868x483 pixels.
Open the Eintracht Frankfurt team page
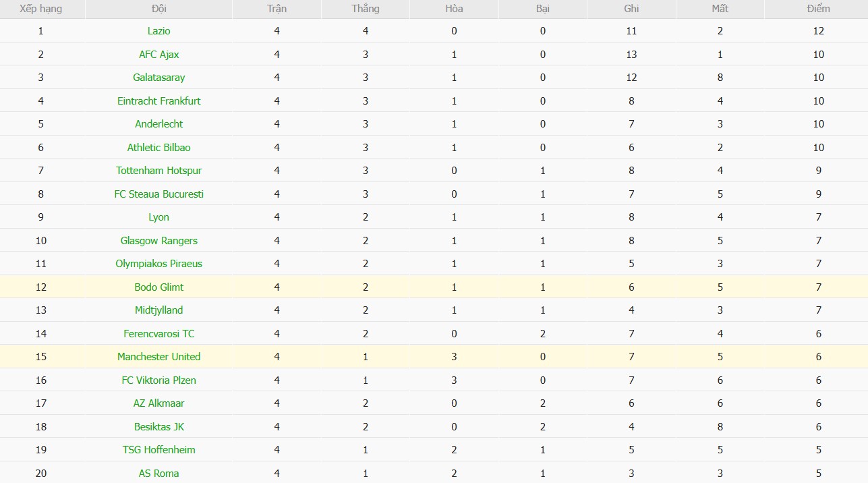tap(158, 101)
